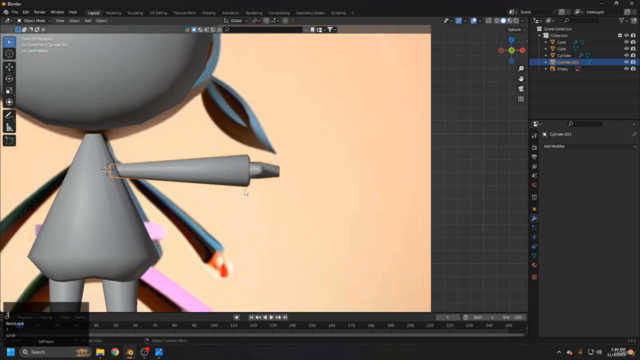The height and width of the screenshot is (360, 640).
Task: Open the viewport Options dropdown
Action: pyautogui.click(x=516, y=30)
